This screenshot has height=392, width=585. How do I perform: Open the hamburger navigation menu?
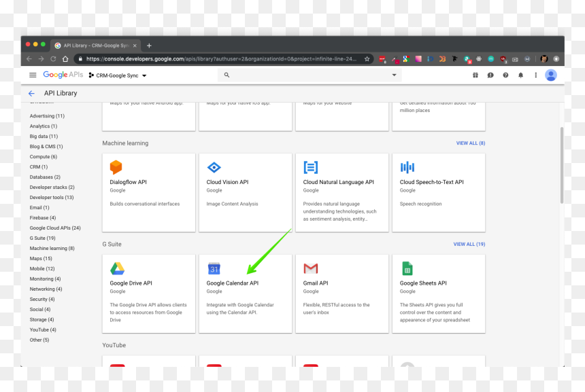[33, 75]
